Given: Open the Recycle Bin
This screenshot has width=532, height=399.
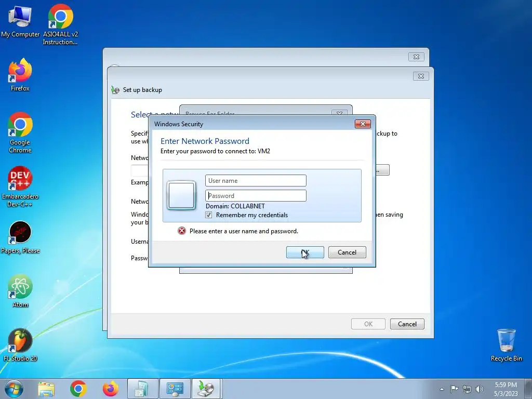Looking at the screenshot, I should 506,345.
